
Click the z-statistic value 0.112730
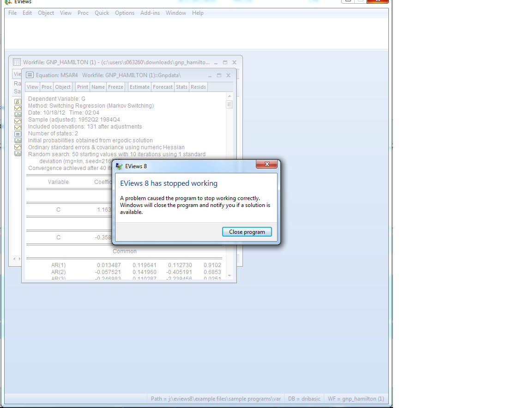[x=180, y=265]
